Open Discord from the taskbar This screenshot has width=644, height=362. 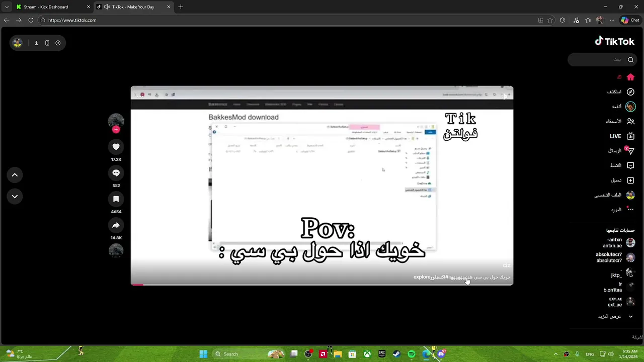(x=441, y=354)
